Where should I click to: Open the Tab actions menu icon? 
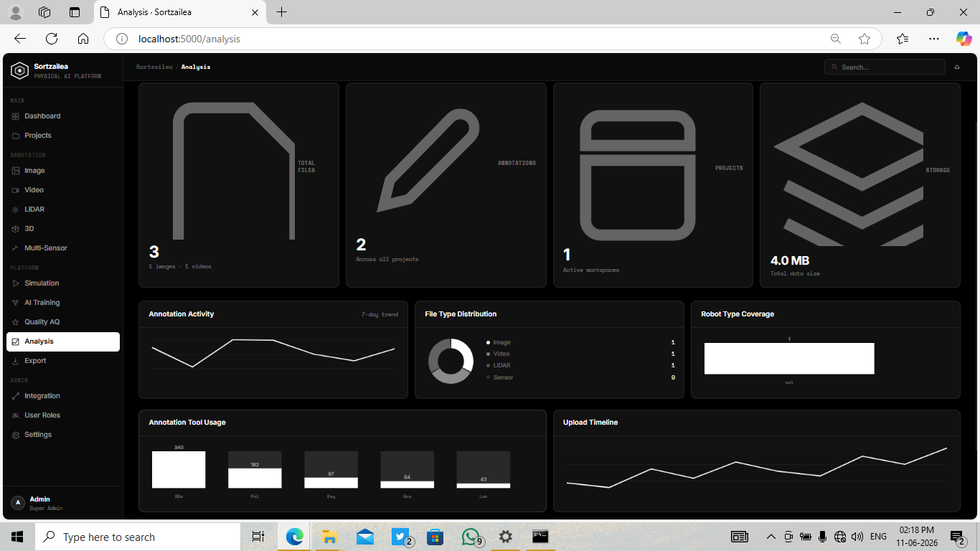point(75,12)
